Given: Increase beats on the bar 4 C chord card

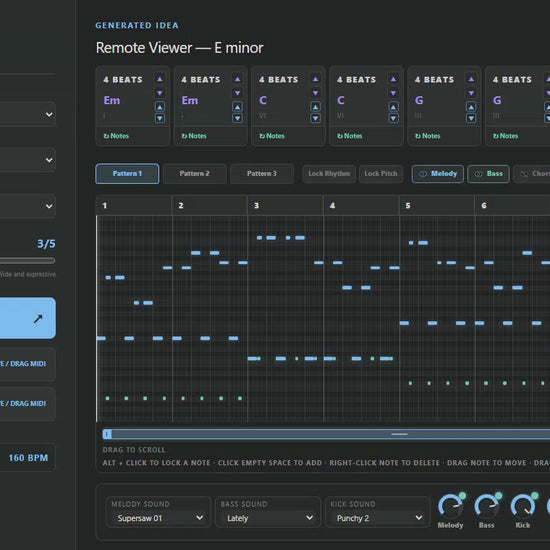Looking at the screenshot, I should (393, 79).
